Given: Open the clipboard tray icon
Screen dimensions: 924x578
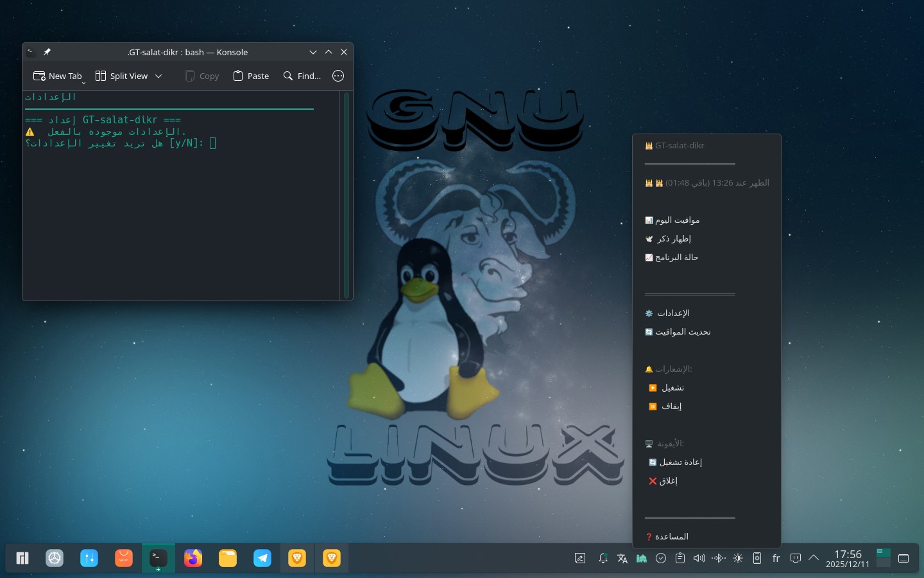Looking at the screenshot, I should [x=680, y=558].
